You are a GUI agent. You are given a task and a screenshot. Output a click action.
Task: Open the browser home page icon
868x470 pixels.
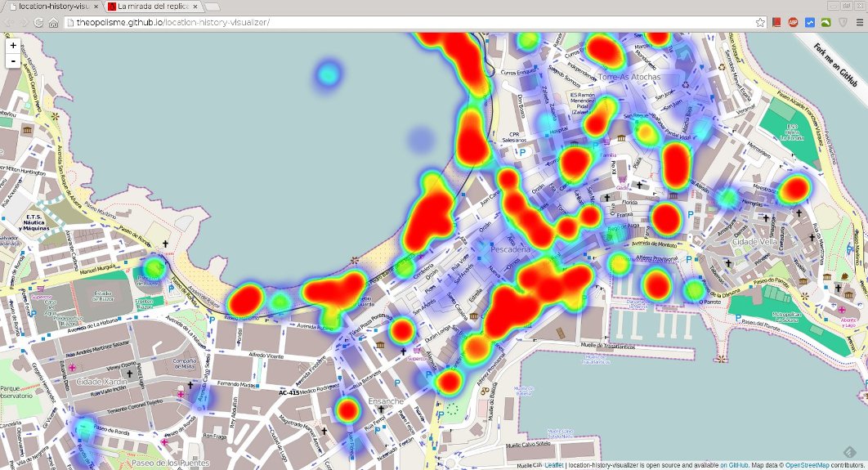coord(54,22)
